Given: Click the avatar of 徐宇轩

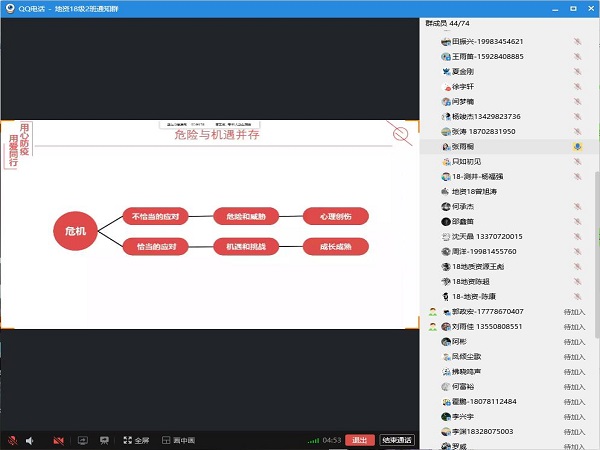Looking at the screenshot, I should (x=447, y=86).
